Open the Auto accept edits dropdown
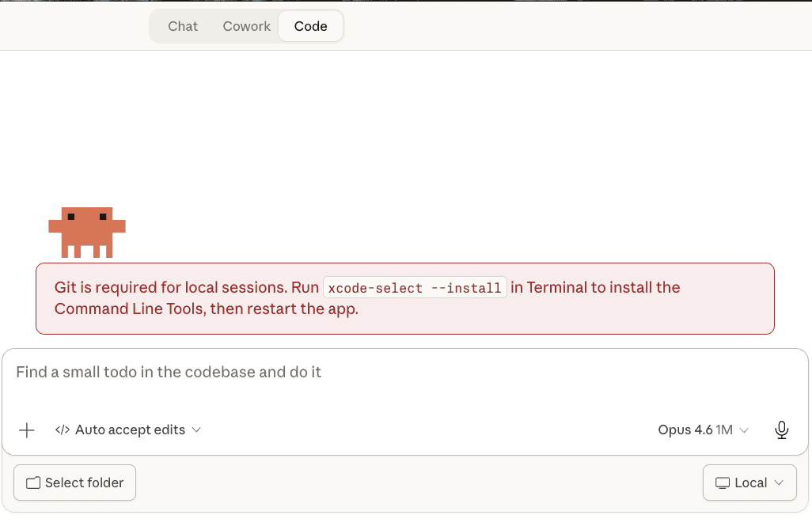 (128, 430)
